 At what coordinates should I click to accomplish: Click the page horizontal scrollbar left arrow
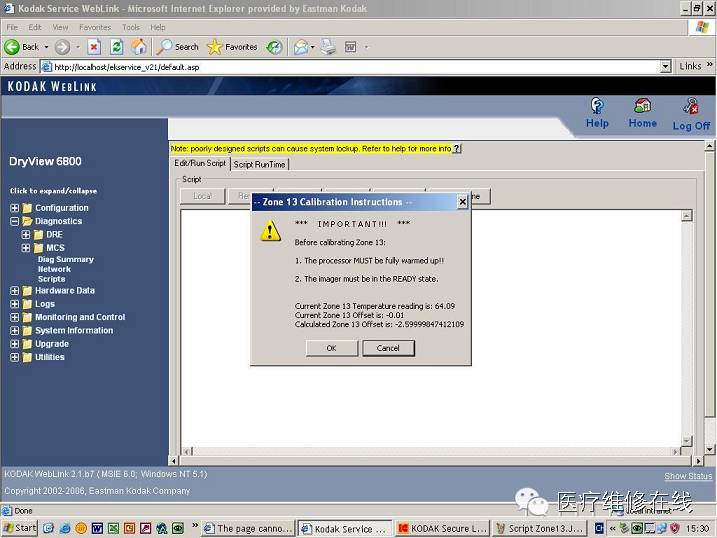pos(174,461)
